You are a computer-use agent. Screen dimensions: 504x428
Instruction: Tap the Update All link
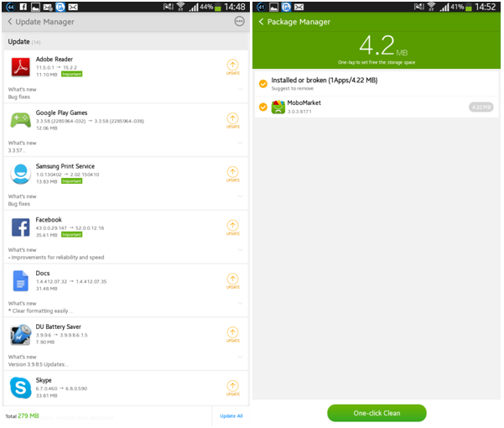click(x=231, y=416)
